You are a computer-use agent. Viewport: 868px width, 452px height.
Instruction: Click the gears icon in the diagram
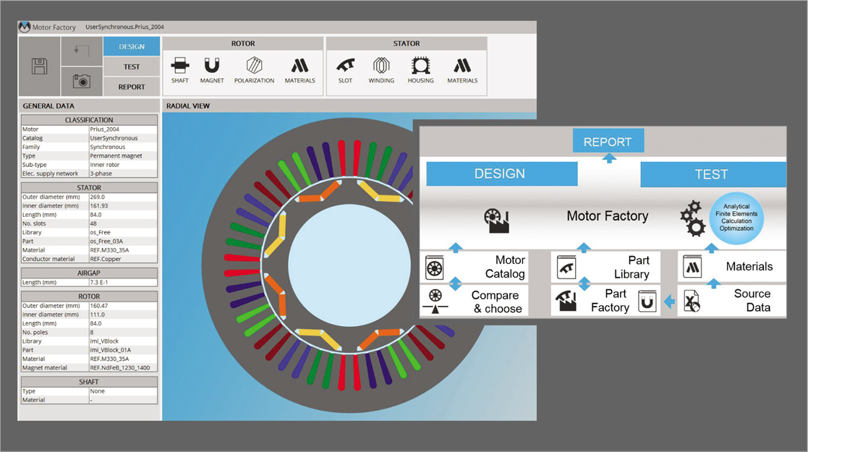pos(692,218)
